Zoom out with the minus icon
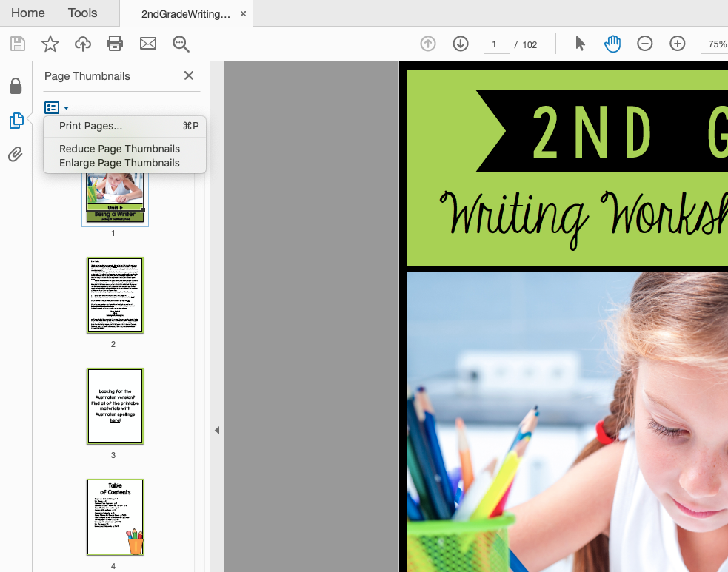The width and height of the screenshot is (728, 572). click(645, 44)
